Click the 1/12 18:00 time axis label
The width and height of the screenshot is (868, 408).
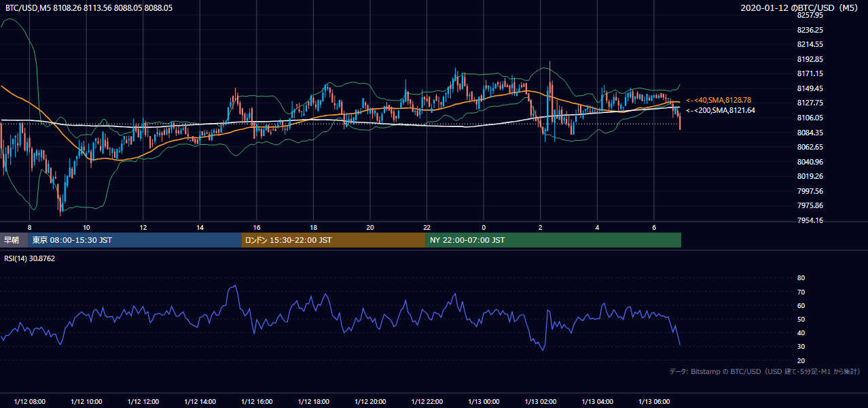(x=313, y=402)
